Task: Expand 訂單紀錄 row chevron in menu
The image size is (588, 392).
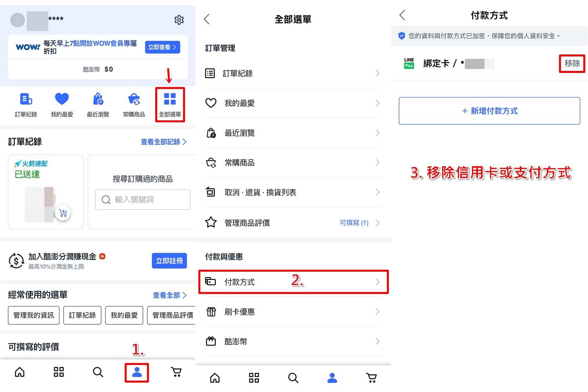Action: (x=377, y=73)
